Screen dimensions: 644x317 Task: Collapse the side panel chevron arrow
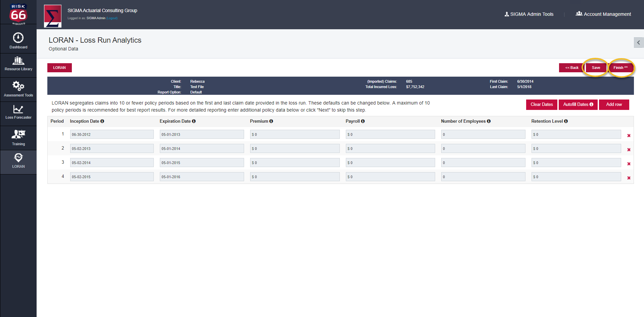[639, 43]
